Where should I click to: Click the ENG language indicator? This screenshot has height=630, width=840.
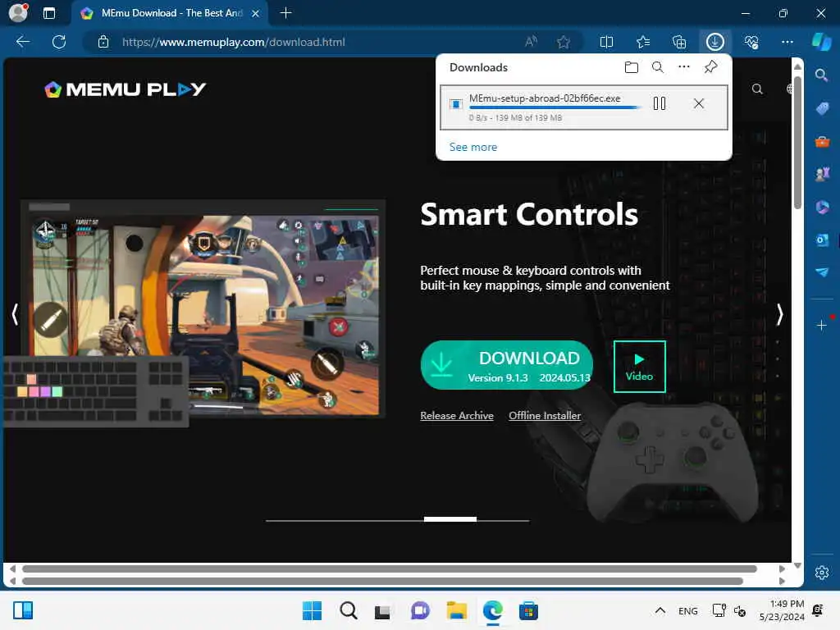tap(688, 610)
